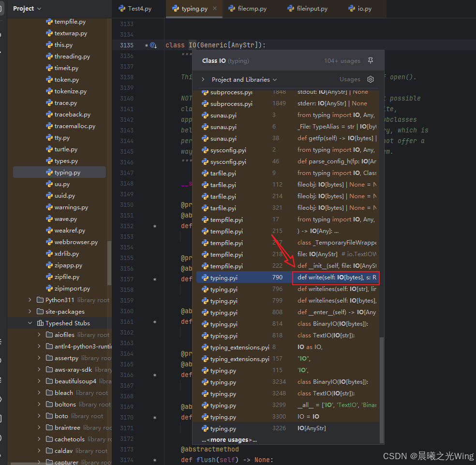Open uuid.py in project tree

(x=60, y=196)
